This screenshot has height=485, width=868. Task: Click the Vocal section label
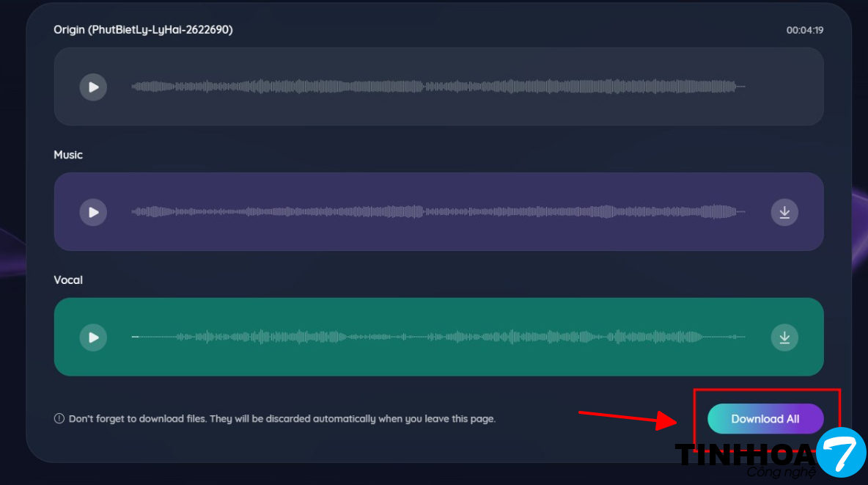coord(68,280)
